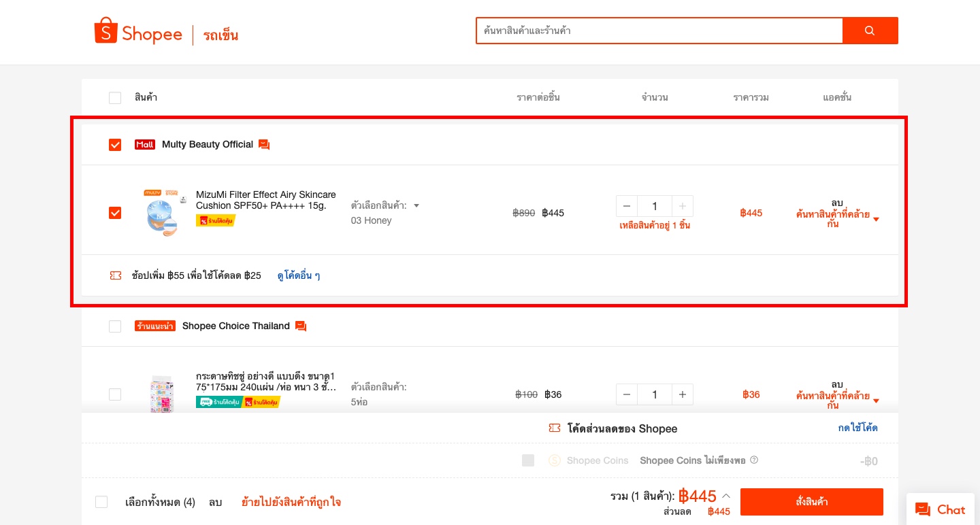980x525 pixels.
Task: Click the Chat widget icon
Action: pos(923,509)
